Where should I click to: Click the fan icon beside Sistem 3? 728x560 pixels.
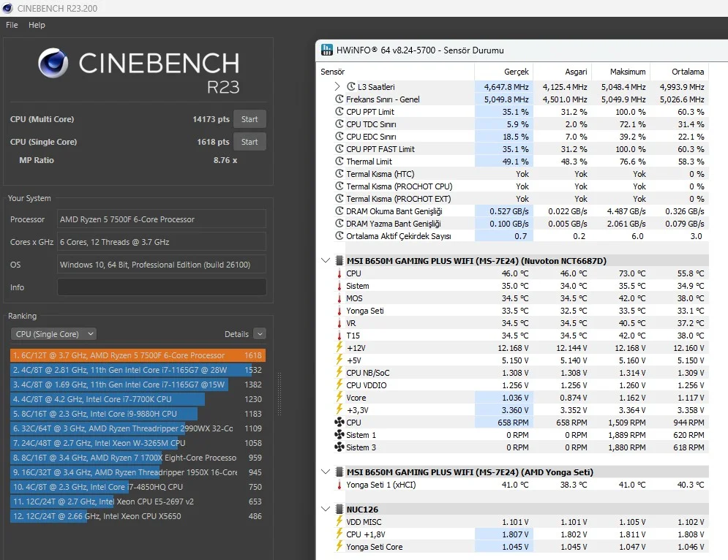(x=339, y=447)
